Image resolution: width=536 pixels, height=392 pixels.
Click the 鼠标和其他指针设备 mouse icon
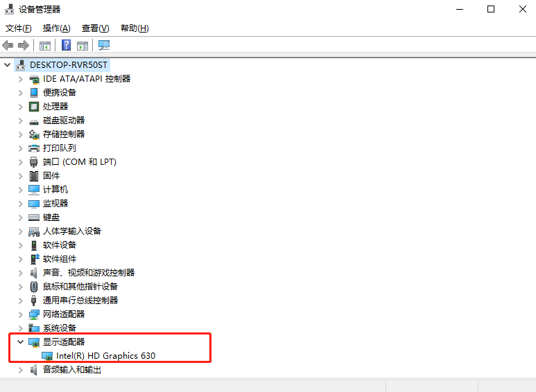pos(34,287)
